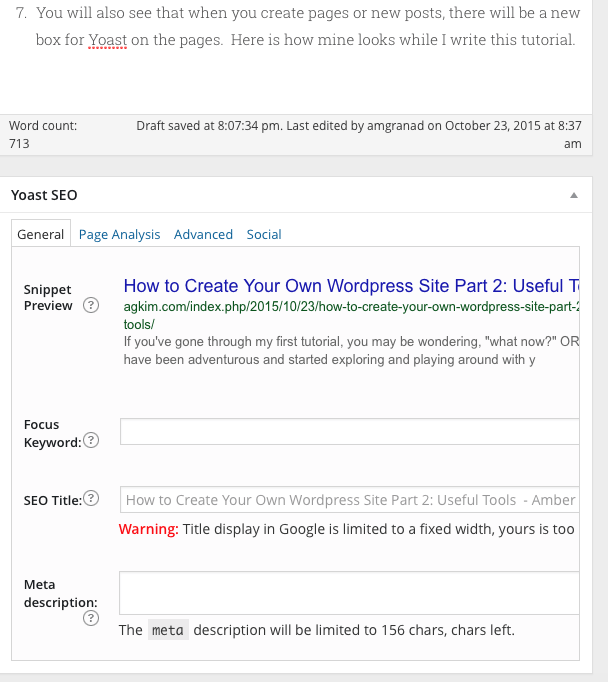Switch to the Page Analysis tab

119,234
